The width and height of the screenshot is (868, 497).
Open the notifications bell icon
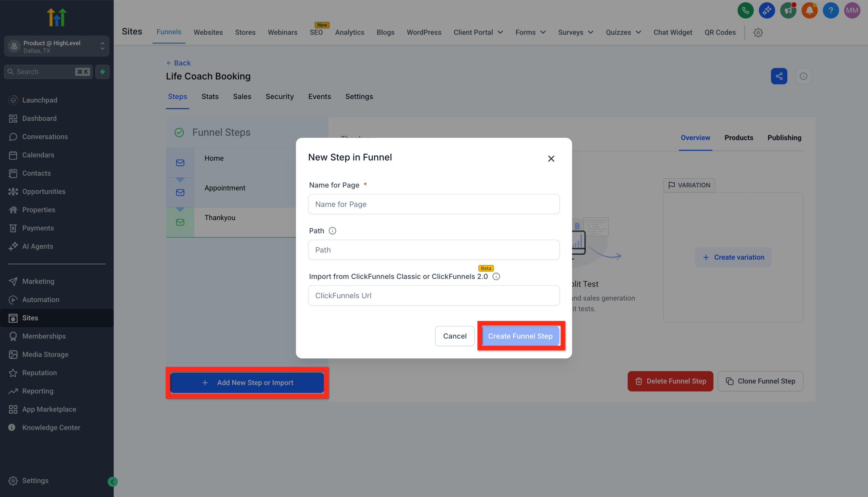pyautogui.click(x=809, y=10)
